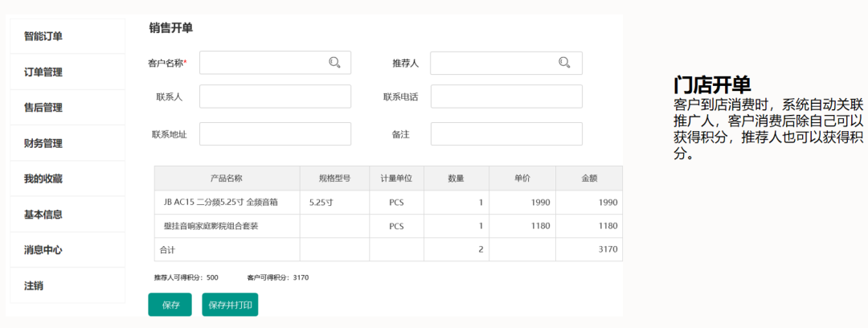The height and width of the screenshot is (328, 868).
Task: Focus the 备注 input field
Action: 506,134
